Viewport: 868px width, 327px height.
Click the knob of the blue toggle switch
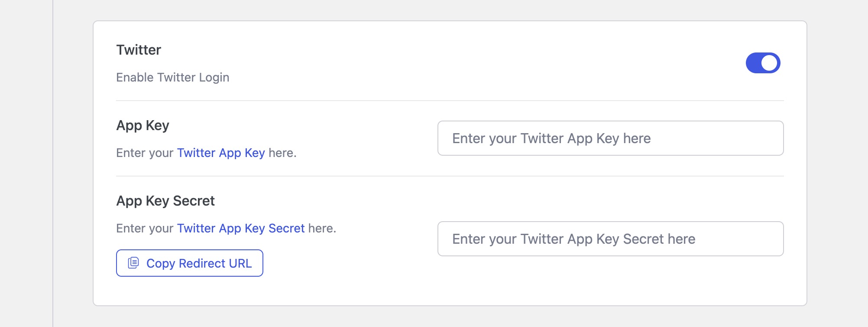click(769, 62)
